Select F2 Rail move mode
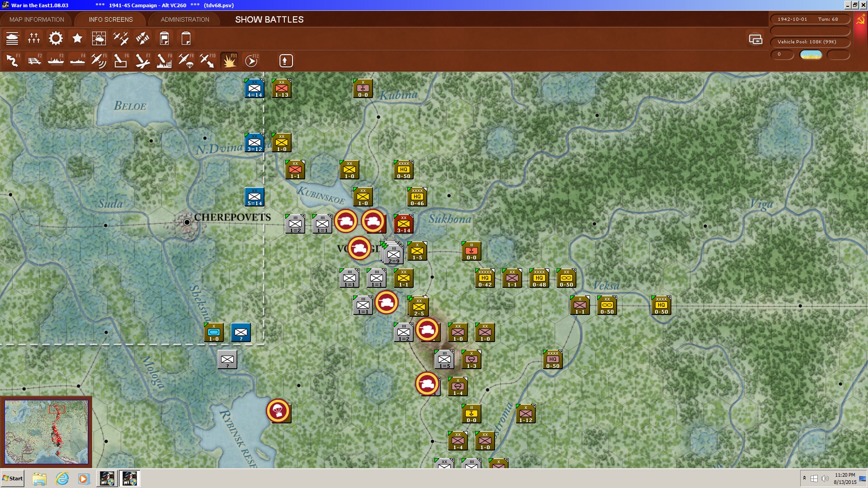Screen dimensions: 868x488 (x=34, y=61)
